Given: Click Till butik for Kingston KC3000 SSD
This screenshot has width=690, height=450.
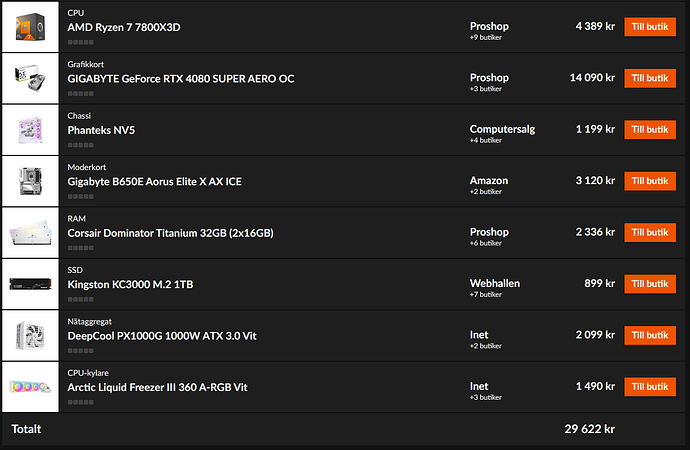Looking at the screenshot, I should click(x=650, y=284).
